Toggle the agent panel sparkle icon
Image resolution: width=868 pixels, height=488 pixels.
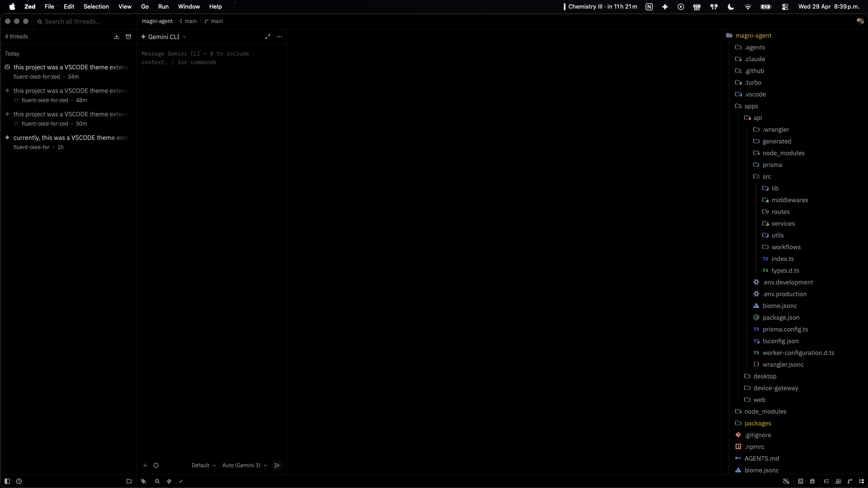pyautogui.click(x=143, y=481)
